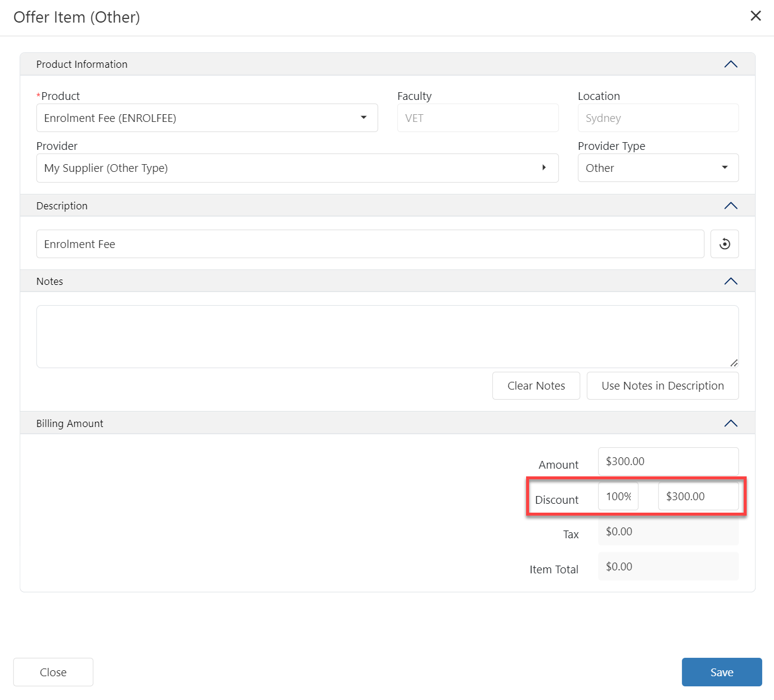The image size is (774, 700).
Task: Focus the Description text field
Action: [x=370, y=244]
